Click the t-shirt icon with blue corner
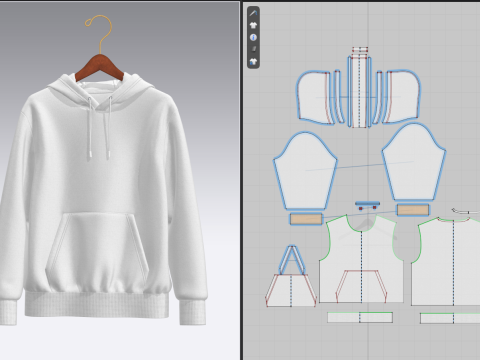 (253, 61)
